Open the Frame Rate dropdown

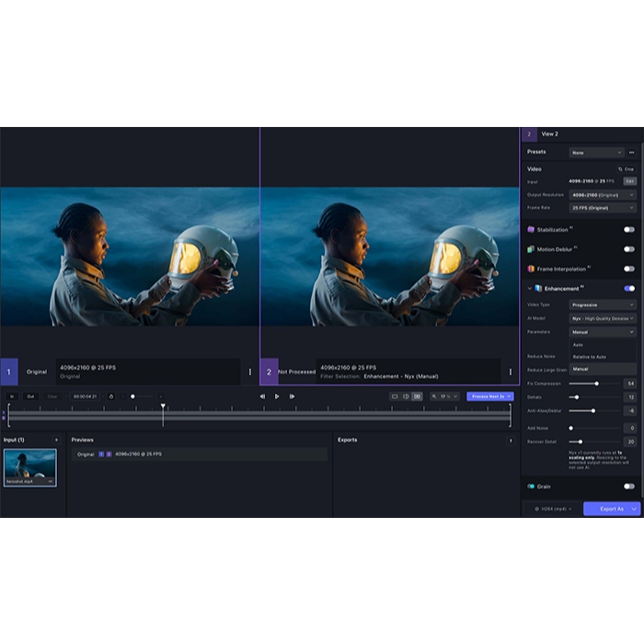tap(603, 208)
